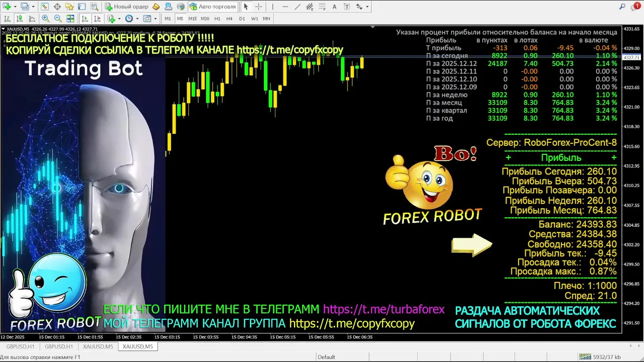
Task: Select the arrows objects tool
Action: click(359, 7)
